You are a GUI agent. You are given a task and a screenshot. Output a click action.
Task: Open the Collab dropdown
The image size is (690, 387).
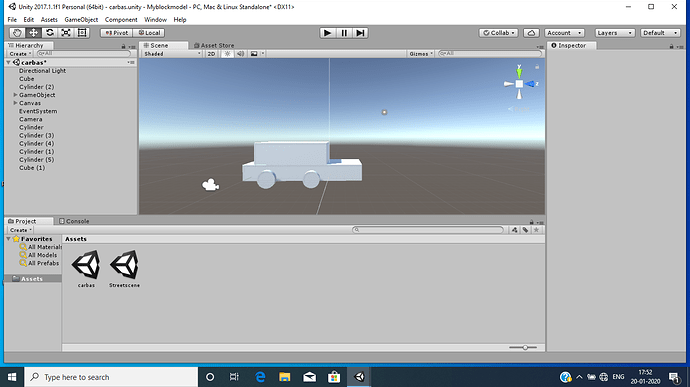(499, 33)
